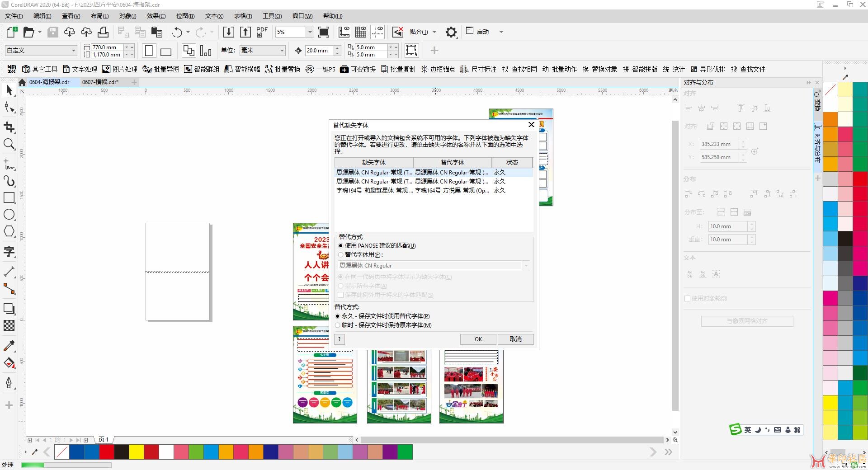The image size is (868, 470).
Task: Select 'Use PANOSE suggested match' radio option
Action: click(341, 246)
